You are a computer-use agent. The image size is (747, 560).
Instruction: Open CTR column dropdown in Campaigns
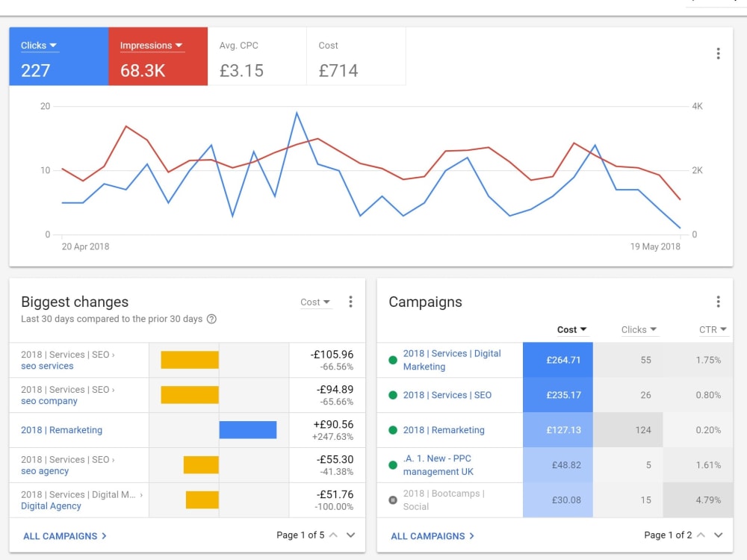[x=713, y=329]
